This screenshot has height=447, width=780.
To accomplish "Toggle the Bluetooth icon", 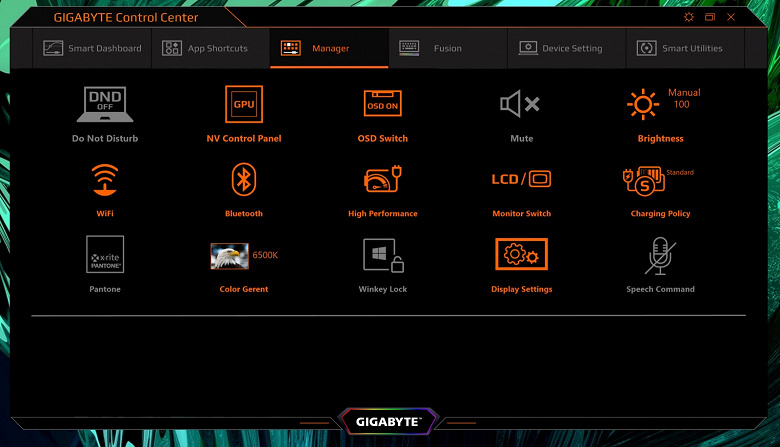I will click(x=244, y=179).
